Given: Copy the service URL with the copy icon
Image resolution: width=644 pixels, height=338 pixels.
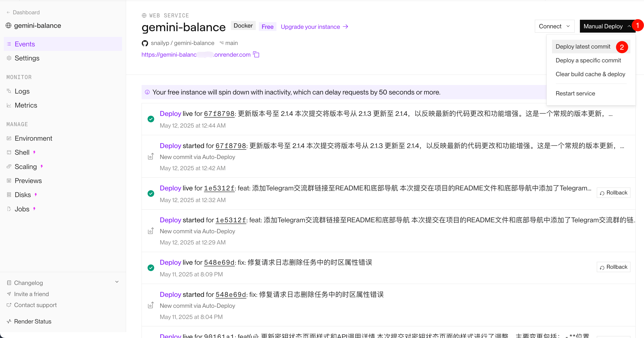Looking at the screenshot, I should coord(256,55).
